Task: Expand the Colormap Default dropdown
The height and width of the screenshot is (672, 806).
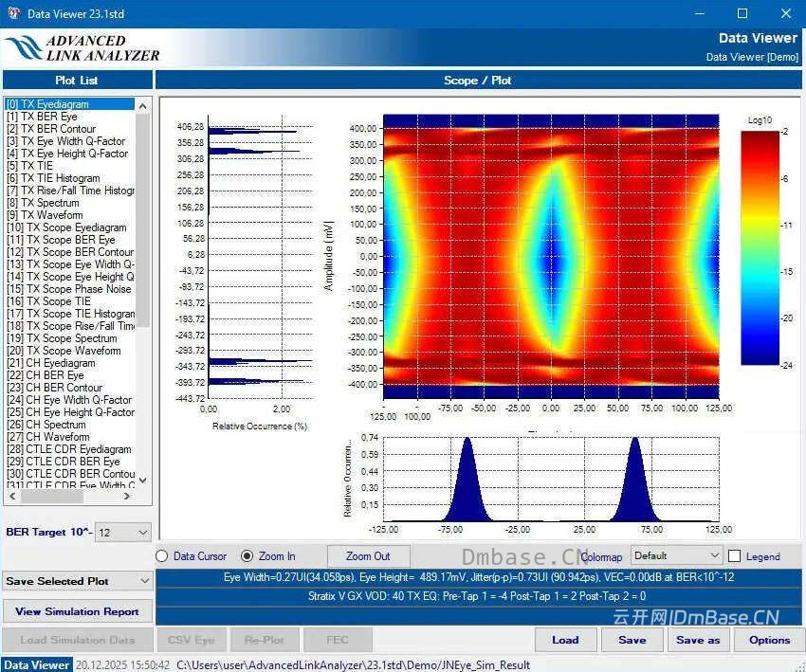Action: point(676,555)
